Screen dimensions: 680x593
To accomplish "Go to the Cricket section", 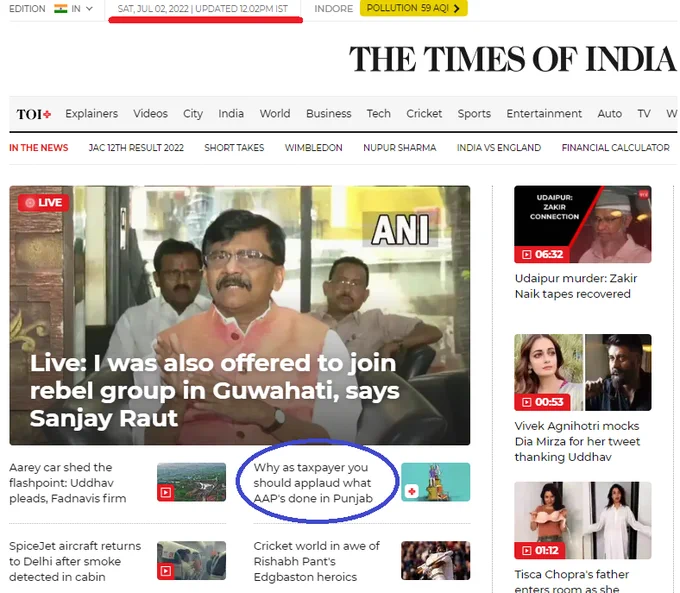I will (424, 114).
